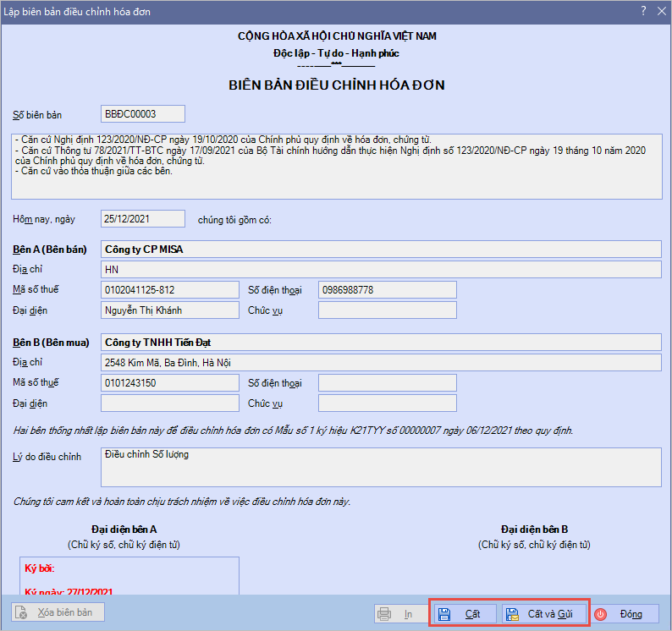Click the help question mark icon
This screenshot has height=631, width=672.
pyautogui.click(x=643, y=11)
